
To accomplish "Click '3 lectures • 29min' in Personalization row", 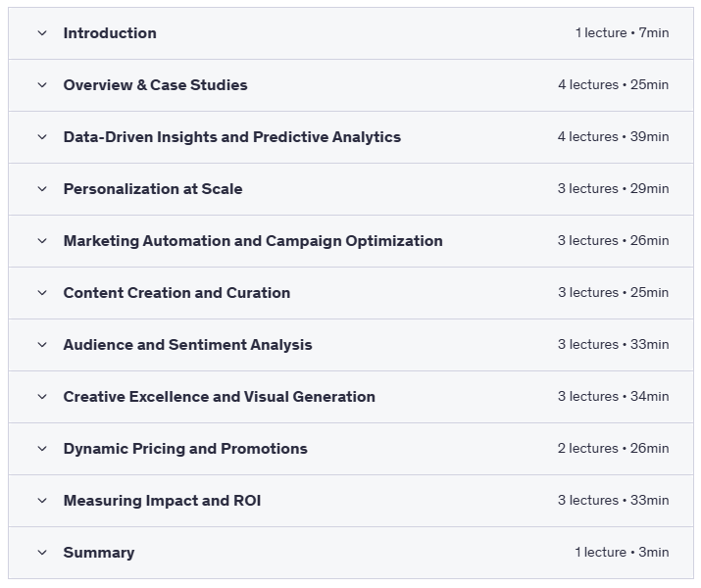I will (613, 189).
